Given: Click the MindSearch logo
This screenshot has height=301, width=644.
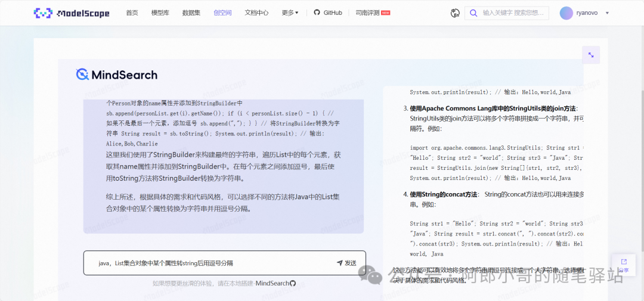Looking at the screenshot, I should 117,75.
